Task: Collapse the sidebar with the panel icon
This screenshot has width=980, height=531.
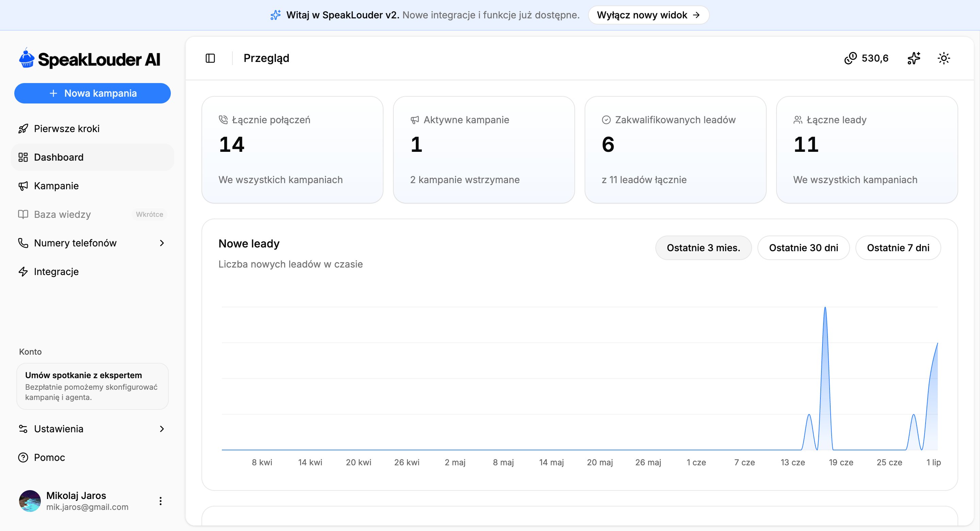Action: 210,58
